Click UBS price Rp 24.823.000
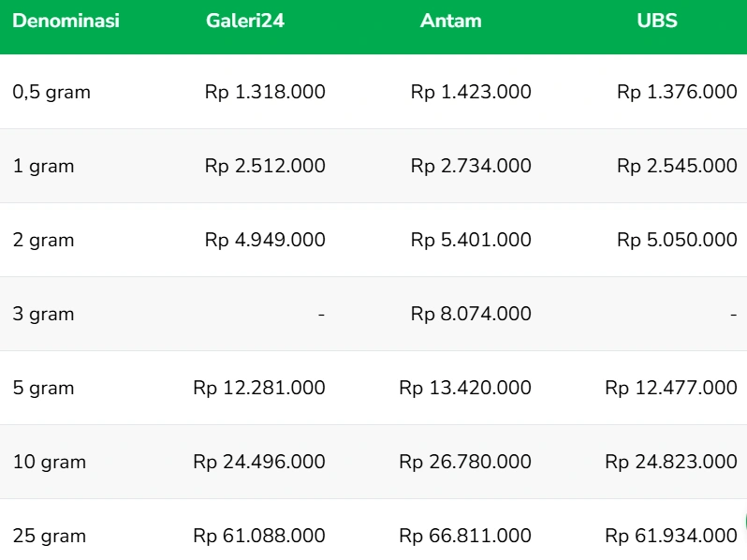 coord(671,462)
